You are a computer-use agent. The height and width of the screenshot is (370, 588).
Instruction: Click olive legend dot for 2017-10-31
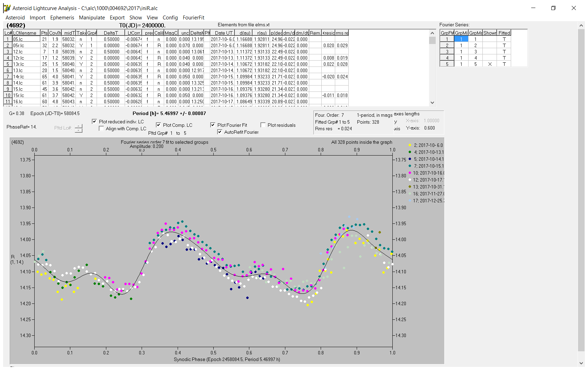point(410,187)
